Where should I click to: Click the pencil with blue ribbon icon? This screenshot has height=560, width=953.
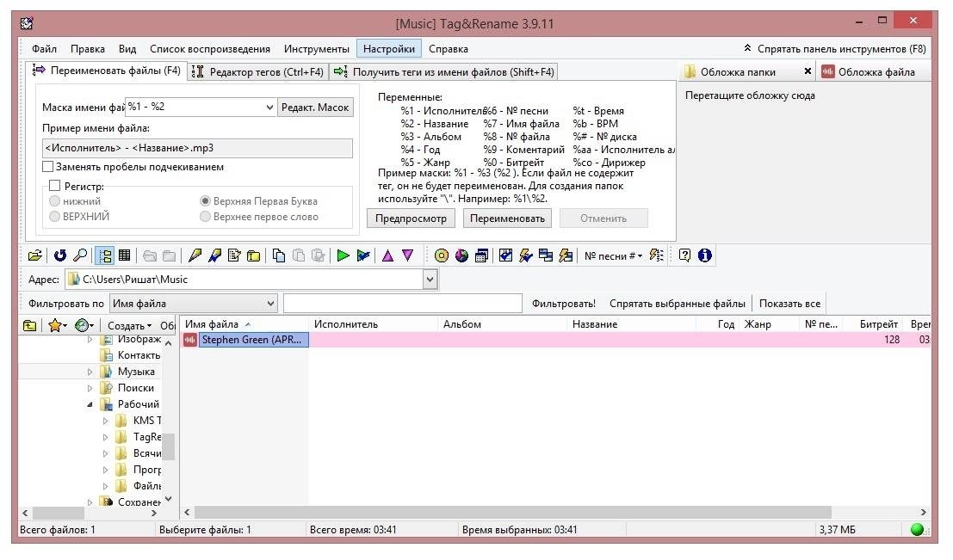[214, 255]
